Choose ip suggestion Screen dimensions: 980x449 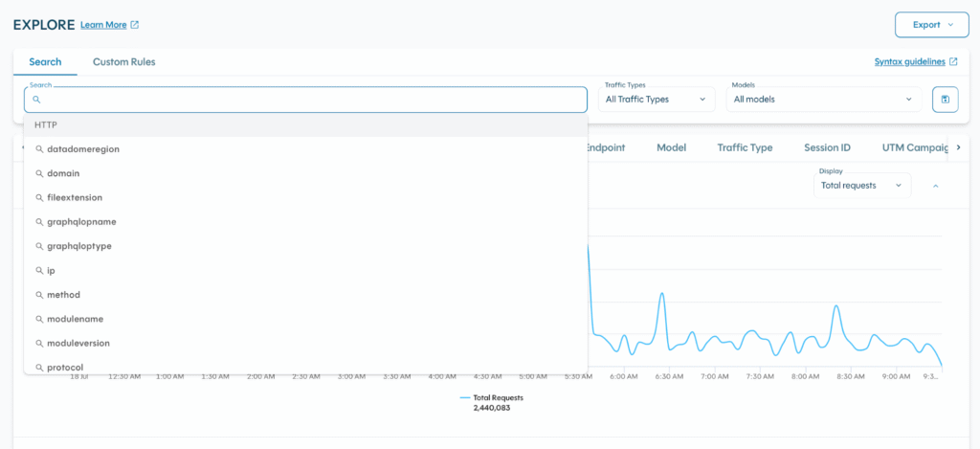pos(305,271)
